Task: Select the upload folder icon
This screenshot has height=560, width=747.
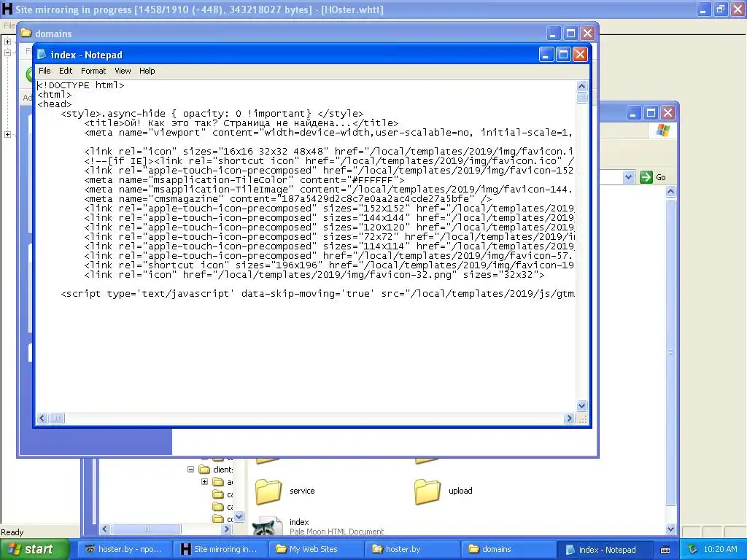Action: point(427,491)
